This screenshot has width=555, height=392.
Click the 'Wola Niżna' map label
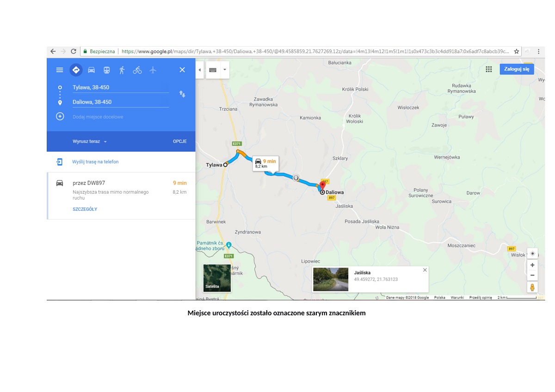coord(387,227)
